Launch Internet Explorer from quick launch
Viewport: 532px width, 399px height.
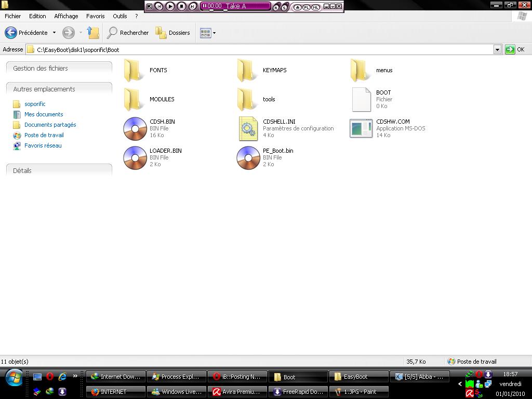[x=62, y=376]
